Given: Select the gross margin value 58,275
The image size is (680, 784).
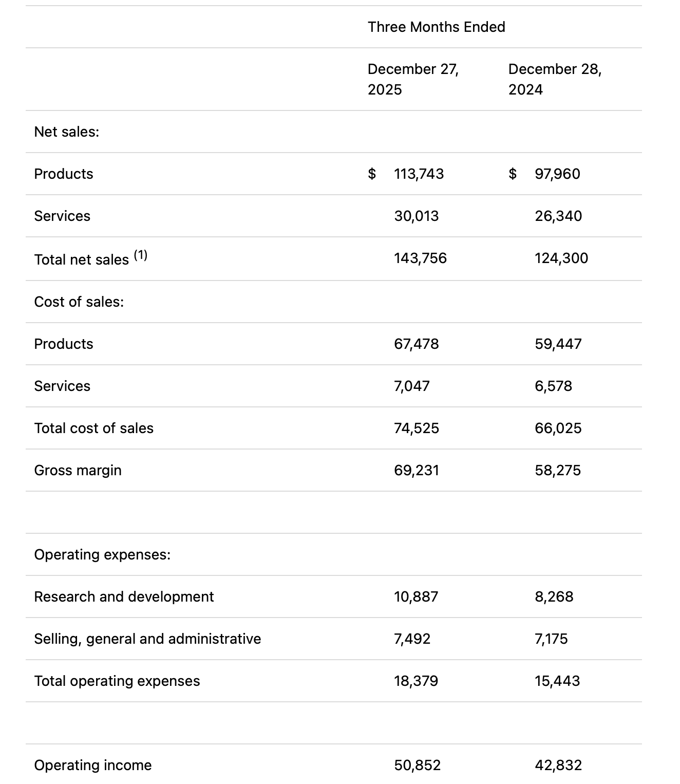Looking at the screenshot, I should [x=557, y=470].
